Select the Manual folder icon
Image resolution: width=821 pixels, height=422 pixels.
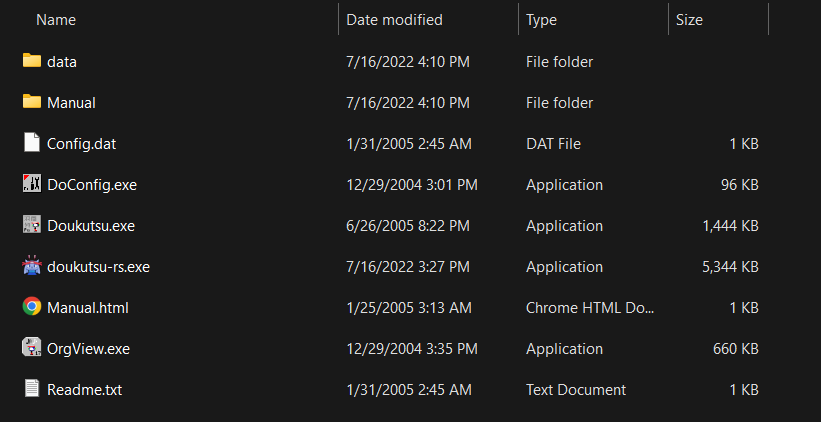pos(32,102)
